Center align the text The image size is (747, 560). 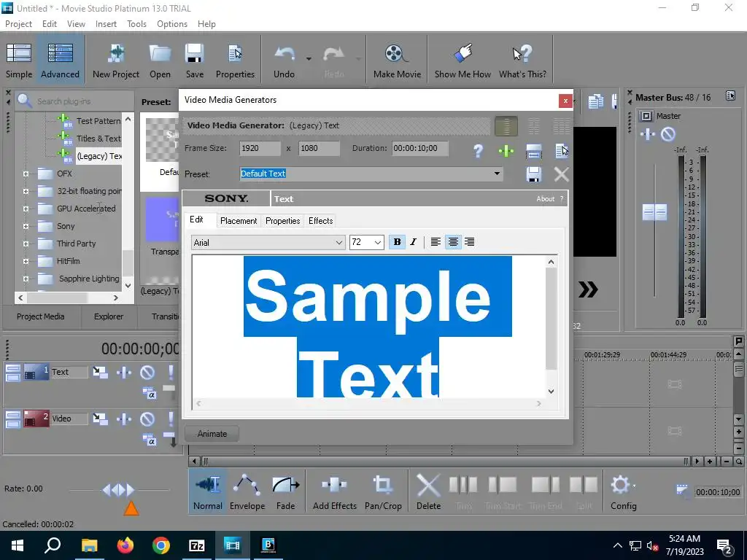[453, 242]
